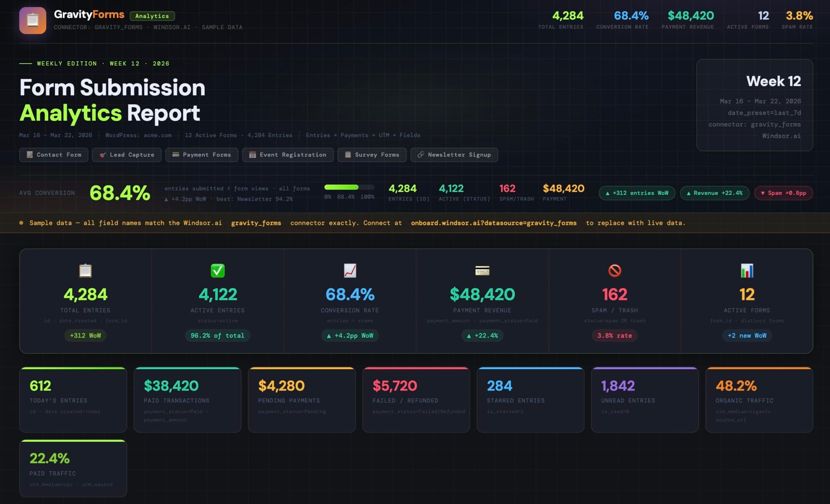830x504 pixels.
Task: Click the $48,420 Payment Revenue header stat
Action: click(688, 20)
